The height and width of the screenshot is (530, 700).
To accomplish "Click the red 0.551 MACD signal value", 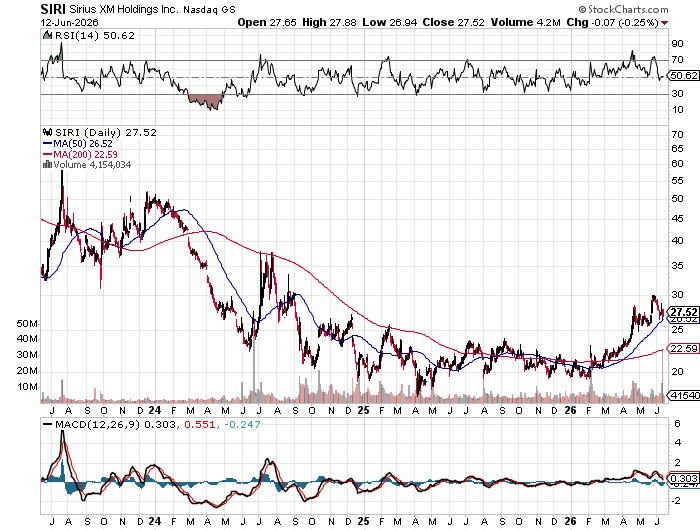I will point(200,425).
